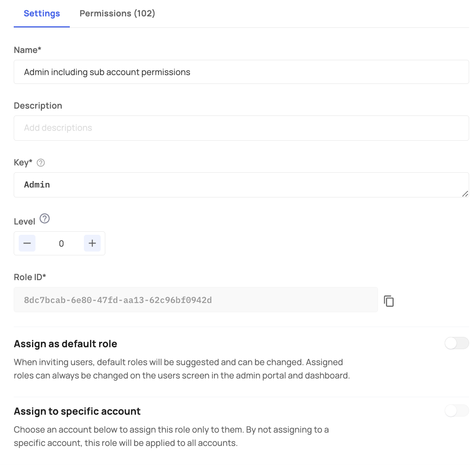Click the Name* field label
This screenshot has width=476, height=465.
coord(27,50)
